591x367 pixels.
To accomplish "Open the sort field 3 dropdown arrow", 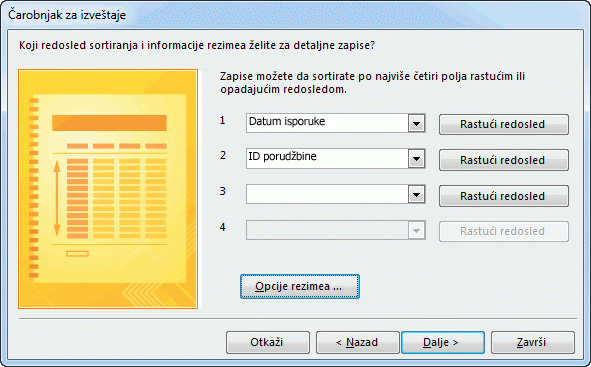I will click(416, 194).
